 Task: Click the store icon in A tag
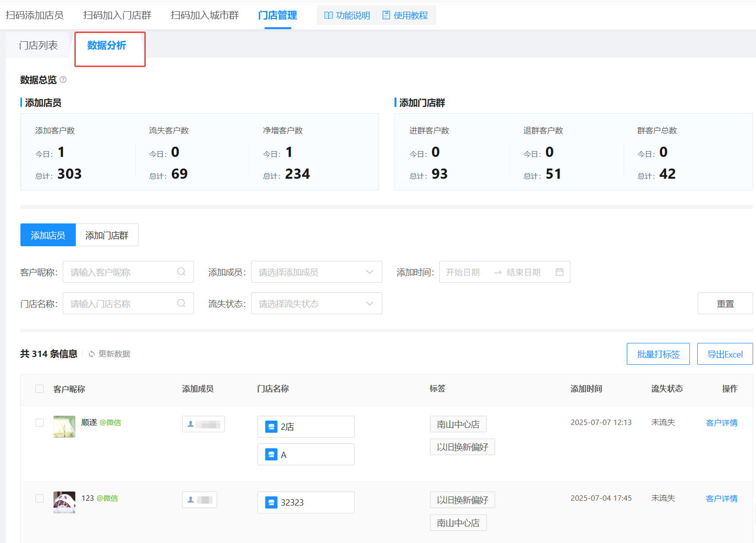pos(271,455)
